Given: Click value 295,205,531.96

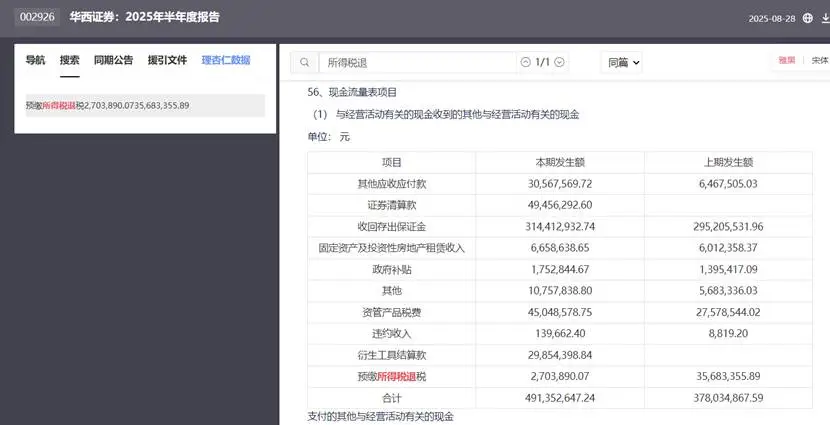Looking at the screenshot, I should (x=728, y=227).
